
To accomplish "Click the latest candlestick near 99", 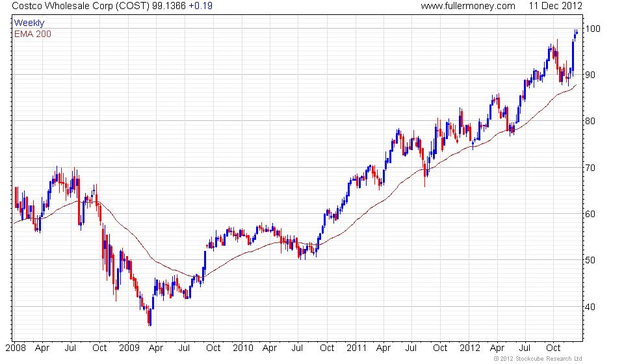I will pos(577,32).
